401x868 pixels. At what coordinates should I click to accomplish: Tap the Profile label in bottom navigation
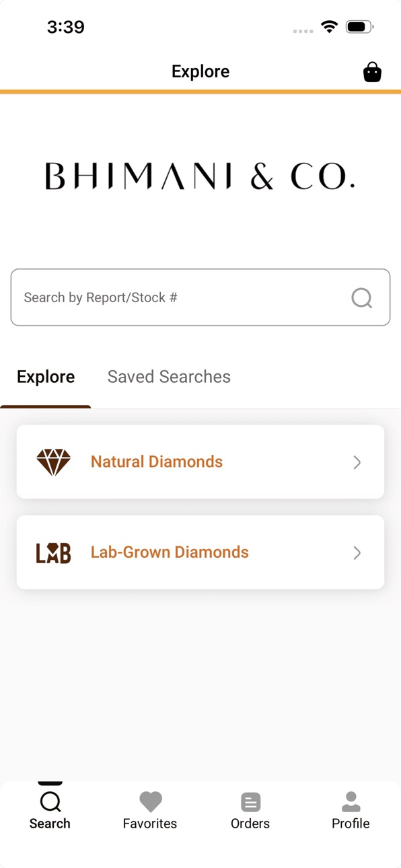point(351,824)
